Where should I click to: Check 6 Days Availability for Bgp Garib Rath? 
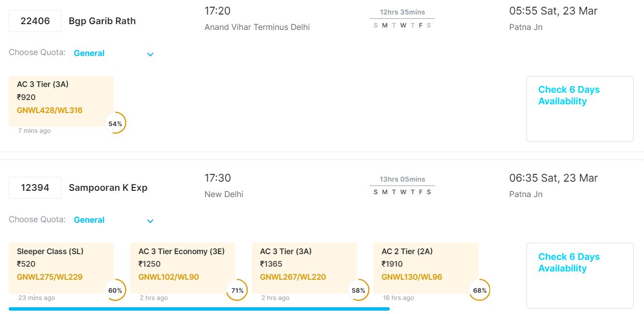click(569, 96)
